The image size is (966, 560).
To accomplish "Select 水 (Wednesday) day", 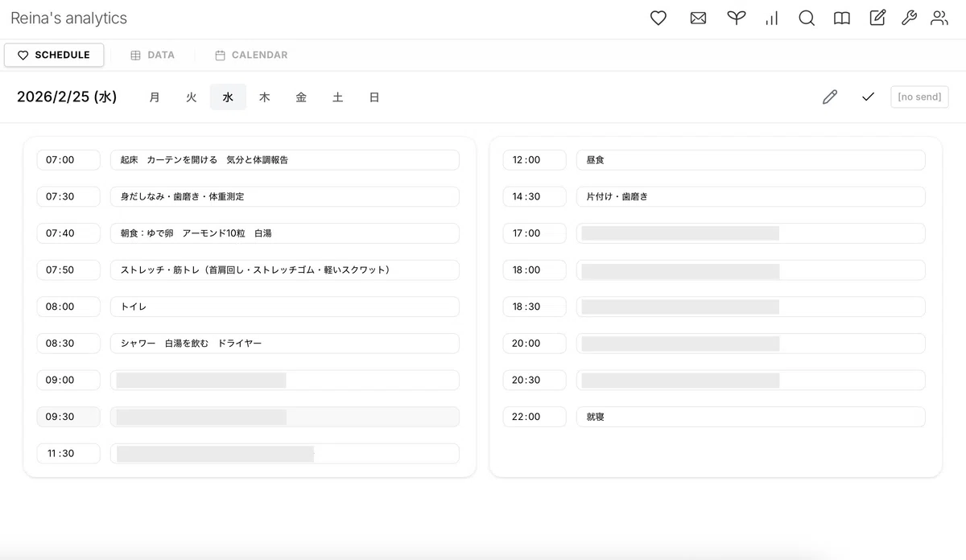I will (x=228, y=97).
